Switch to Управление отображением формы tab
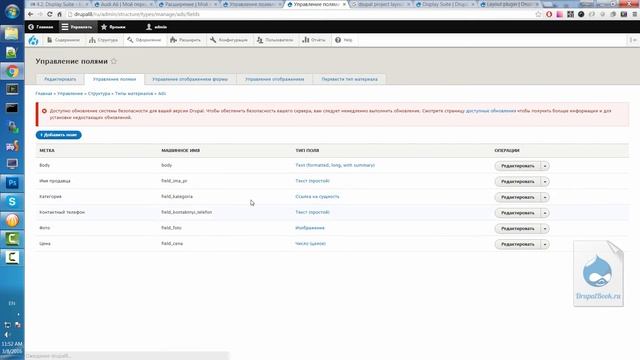 point(190,79)
